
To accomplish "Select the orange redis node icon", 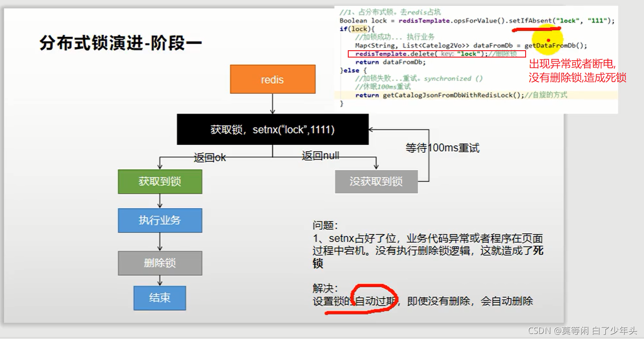I will [272, 79].
